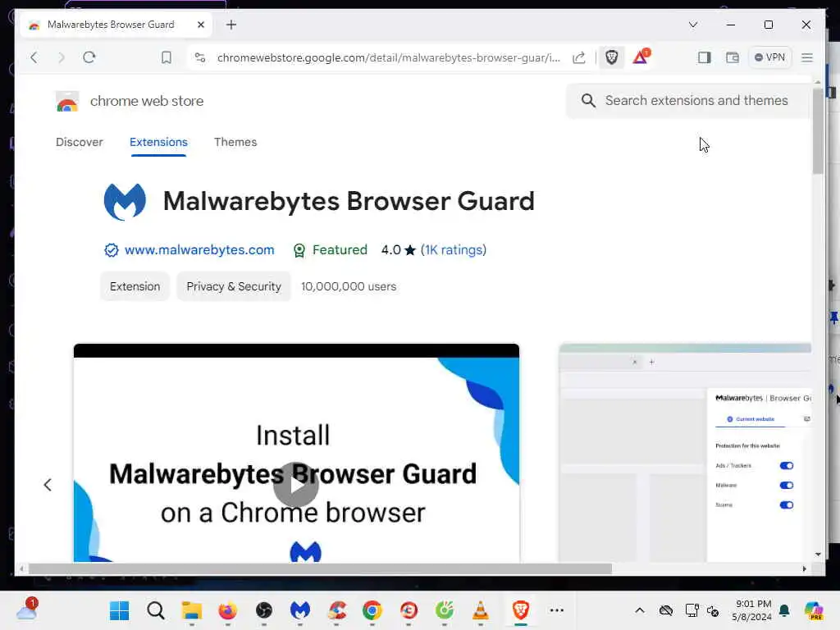Screen dimensions: 840x630
Task: Open Brave Wallet
Action: pyautogui.click(x=733, y=57)
